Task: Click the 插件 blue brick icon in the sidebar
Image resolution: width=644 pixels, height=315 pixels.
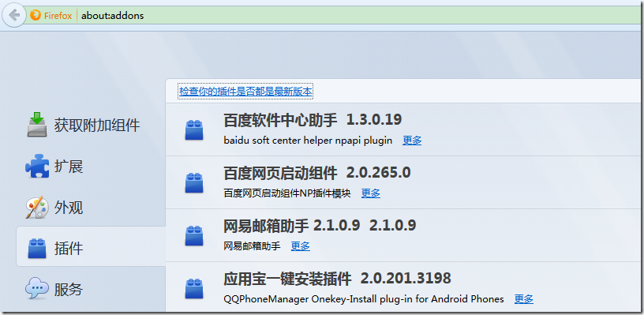Action: click(x=37, y=249)
